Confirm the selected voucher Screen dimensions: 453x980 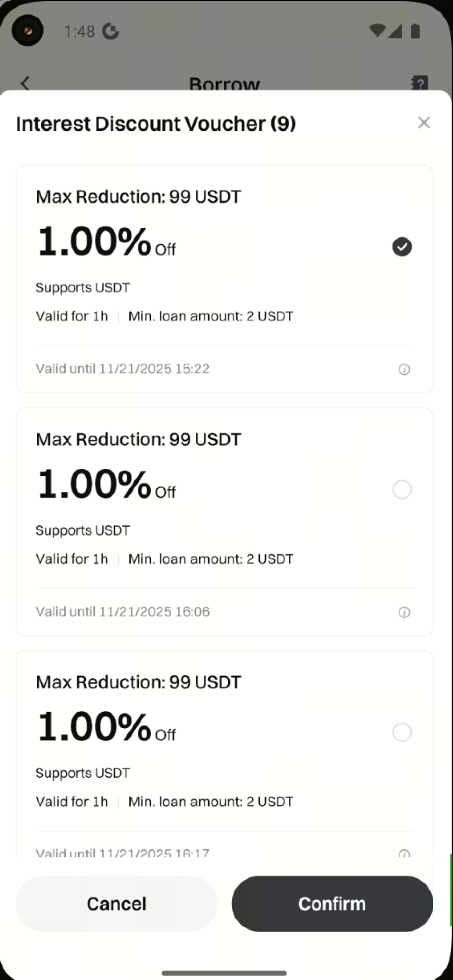click(x=332, y=904)
